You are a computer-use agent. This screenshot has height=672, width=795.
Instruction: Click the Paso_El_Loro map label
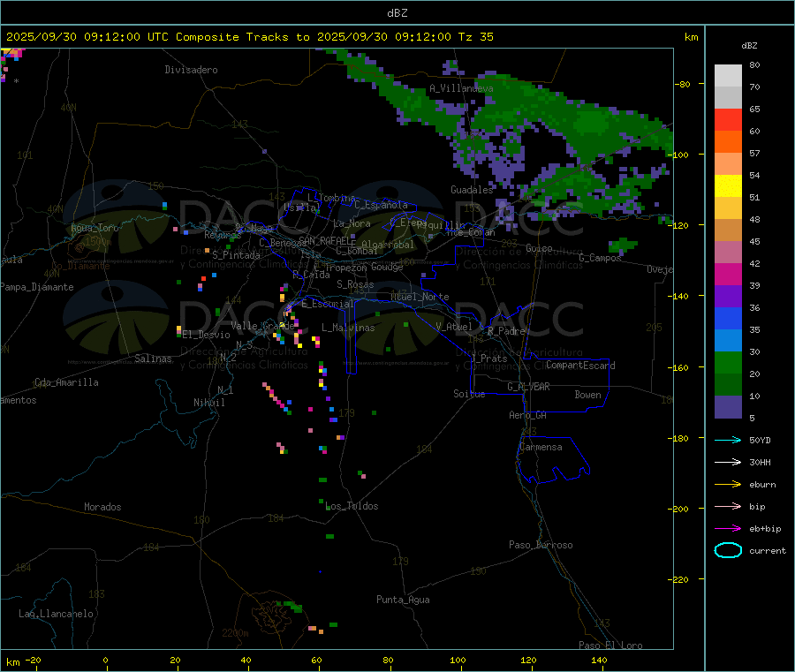click(x=610, y=646)
